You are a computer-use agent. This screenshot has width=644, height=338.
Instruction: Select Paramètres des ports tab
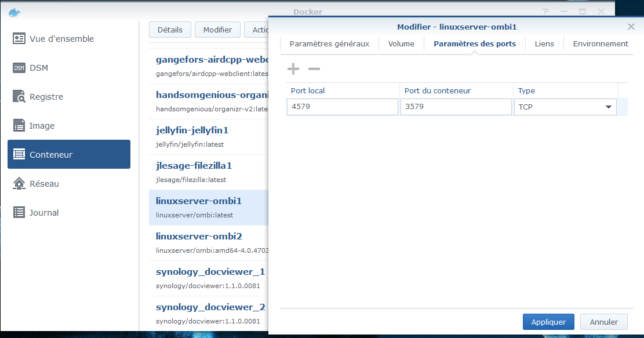click(475, 43)
